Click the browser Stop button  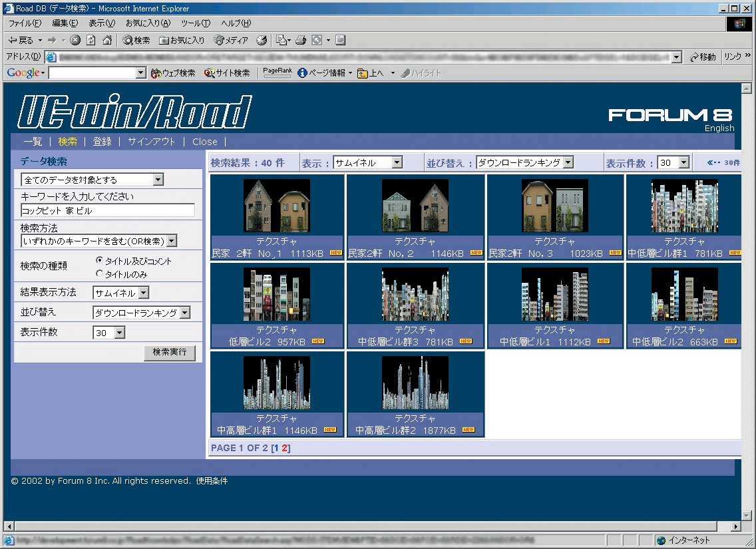click(75, 41)
